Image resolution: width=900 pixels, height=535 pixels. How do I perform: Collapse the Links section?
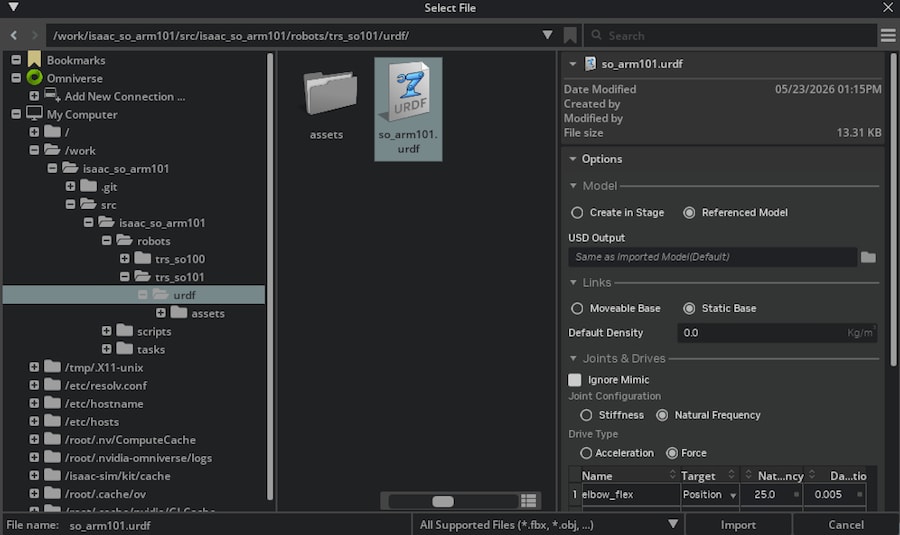573,282
